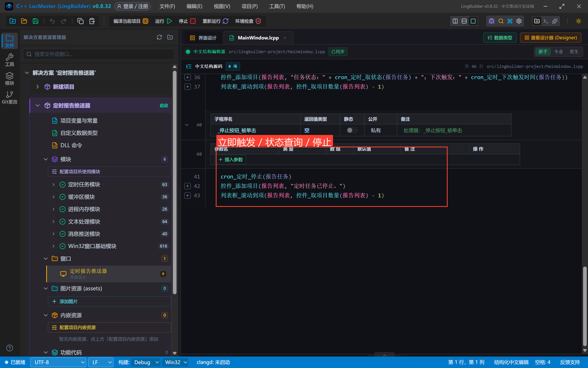Toggle the 静态 switch for _停止按钮_被单击
The width and height of the screenshot is (588, 368).
352,130
